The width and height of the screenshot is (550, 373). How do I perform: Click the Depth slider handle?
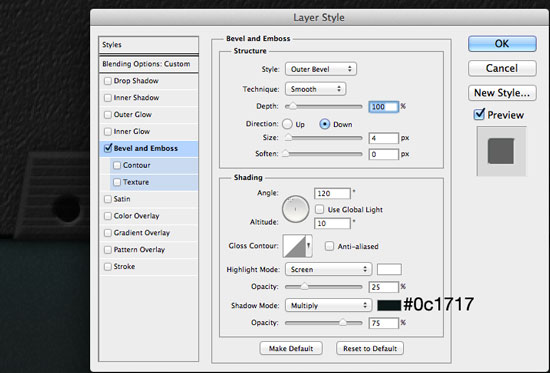[x=292, y=106]
